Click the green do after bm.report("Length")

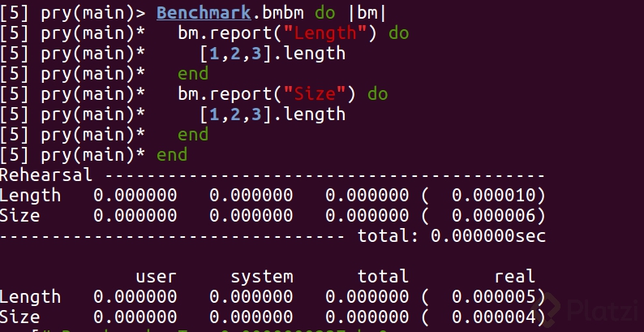point(399,33)
